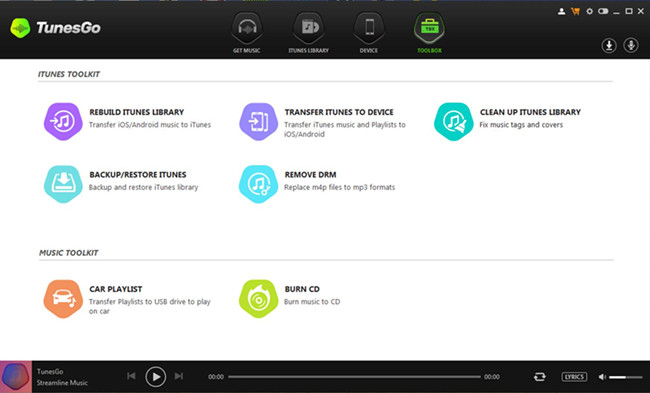Toggle the mini-player mode switch in title bar
The width and height of the screenshot is (650, 393).
click(603, 11)
